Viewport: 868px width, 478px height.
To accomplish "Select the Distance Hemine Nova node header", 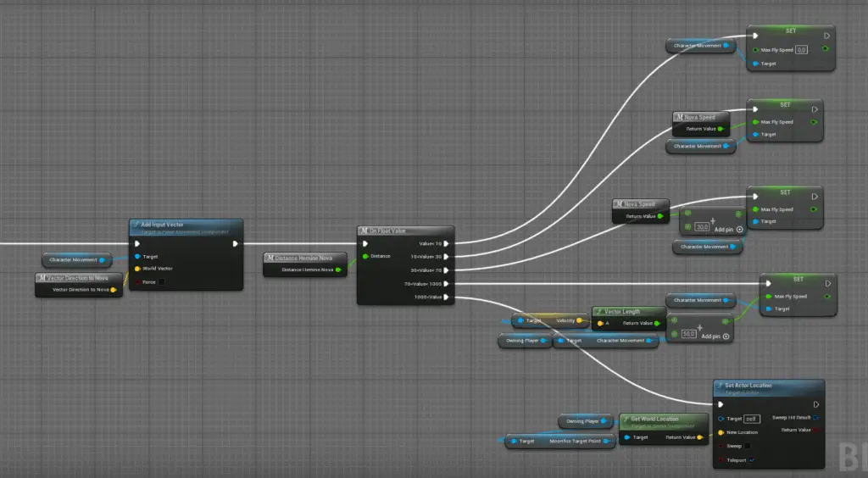I will [x=304, y=258].
